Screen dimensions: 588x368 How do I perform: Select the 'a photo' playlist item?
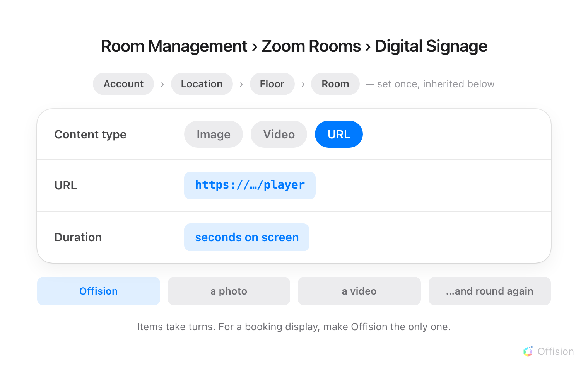pos(229,291)
